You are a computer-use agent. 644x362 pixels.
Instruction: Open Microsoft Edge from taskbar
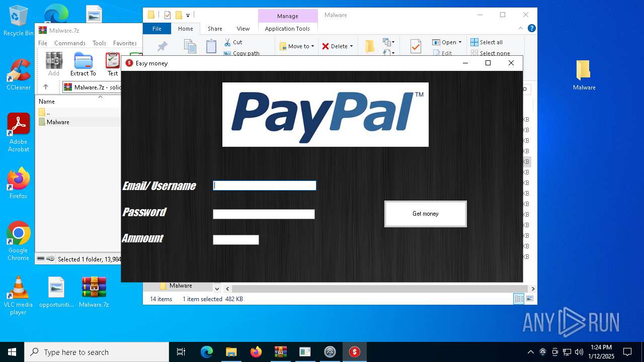pyautogui.click(x=207, y=352)
